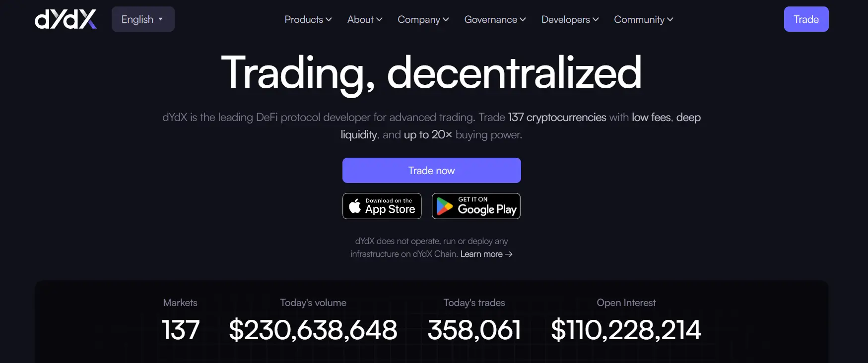Open the Governance menu

tap(495, 19)
